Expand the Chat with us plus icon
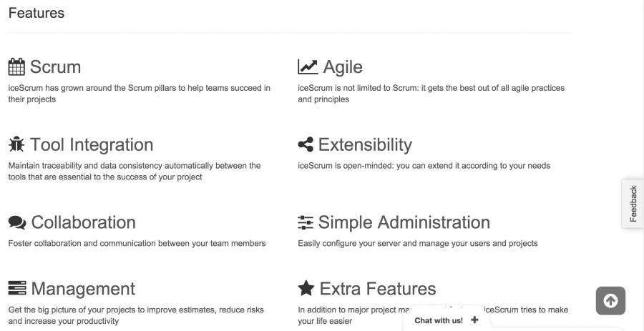The image size is (644, 331). tap(474, 320)
